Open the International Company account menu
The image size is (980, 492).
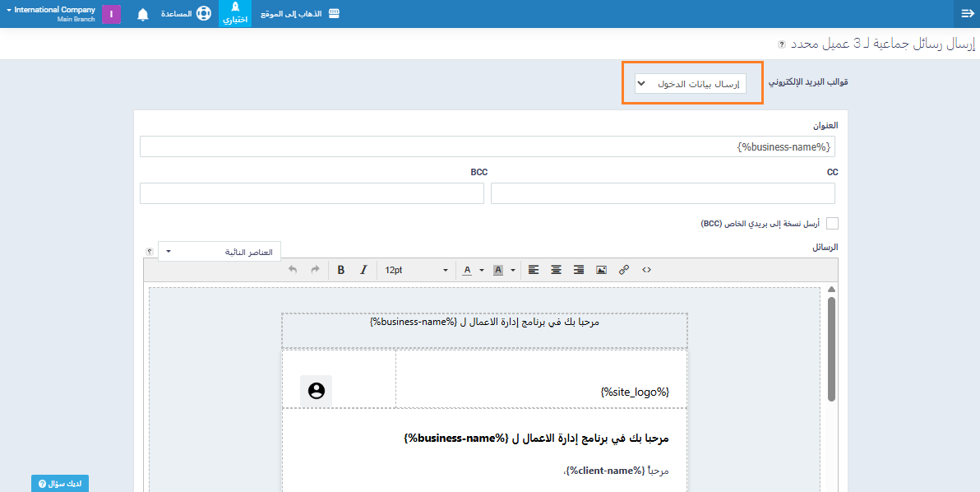coord(50,14)
